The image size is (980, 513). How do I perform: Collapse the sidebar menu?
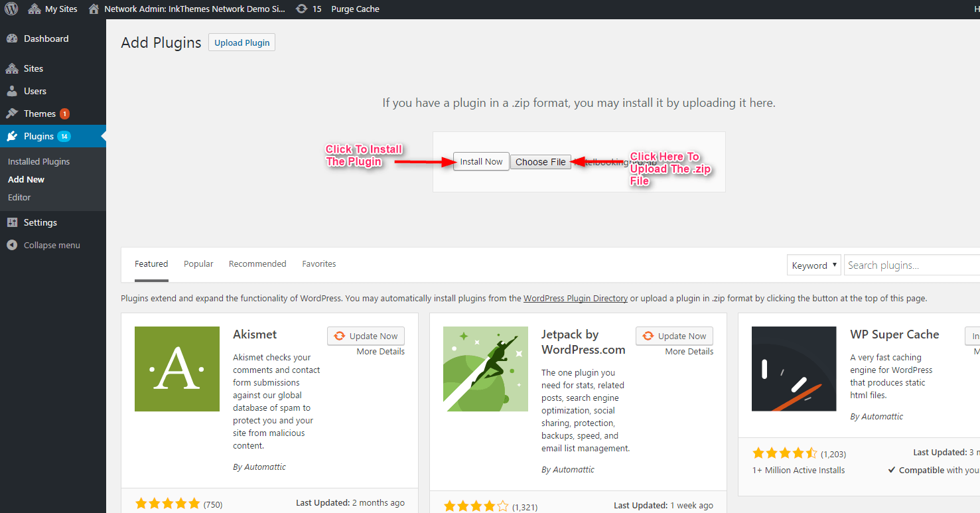pos(52,245)
